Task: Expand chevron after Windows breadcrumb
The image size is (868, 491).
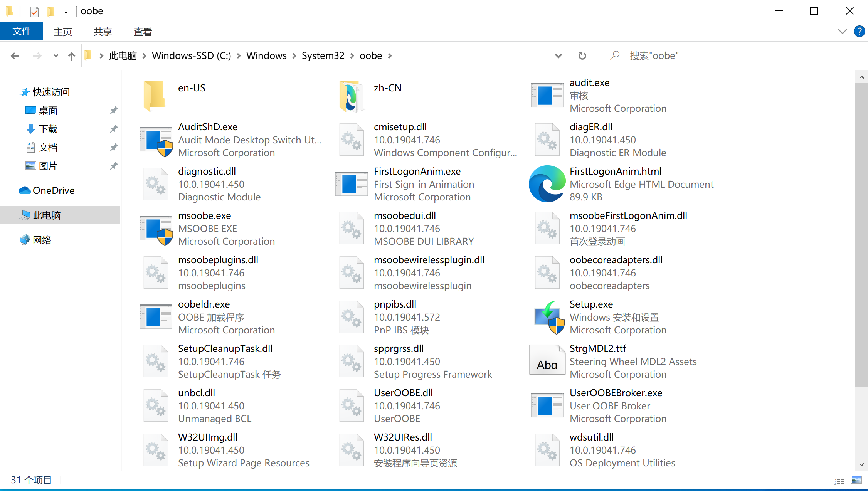Action: pos(294,56)
